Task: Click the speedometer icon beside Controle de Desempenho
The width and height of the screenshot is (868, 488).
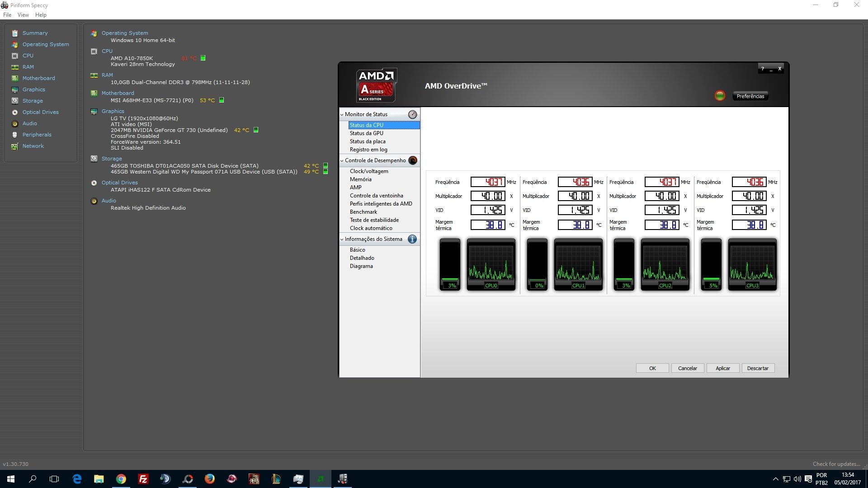Action: point(412,160)
